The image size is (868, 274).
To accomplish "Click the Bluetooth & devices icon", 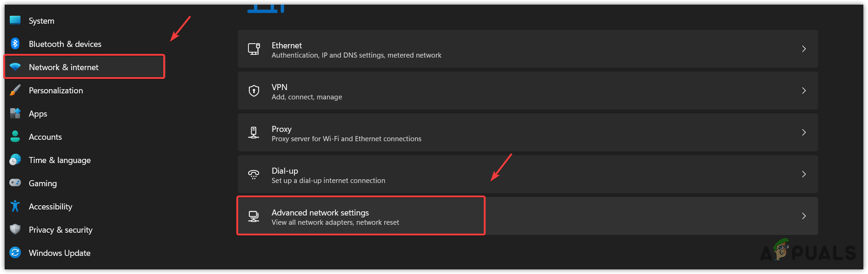I will tap(15, 44).
